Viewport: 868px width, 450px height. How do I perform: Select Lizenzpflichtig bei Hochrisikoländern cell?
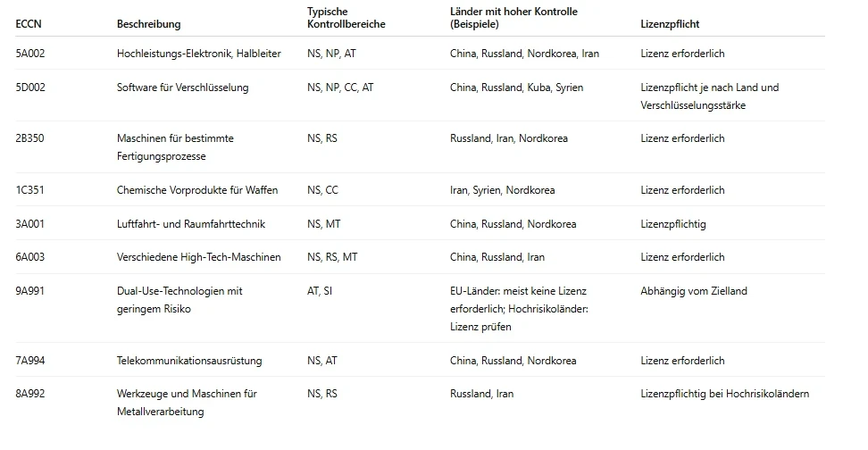724,394
